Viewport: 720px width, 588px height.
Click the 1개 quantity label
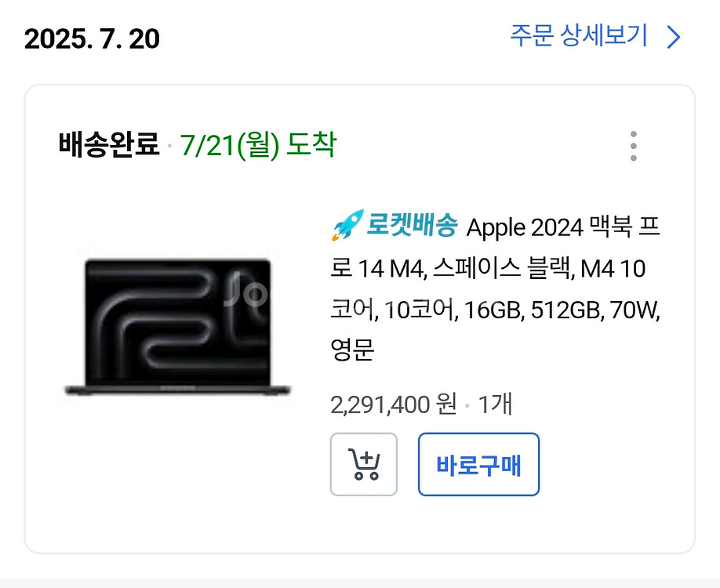click(495, 405)
